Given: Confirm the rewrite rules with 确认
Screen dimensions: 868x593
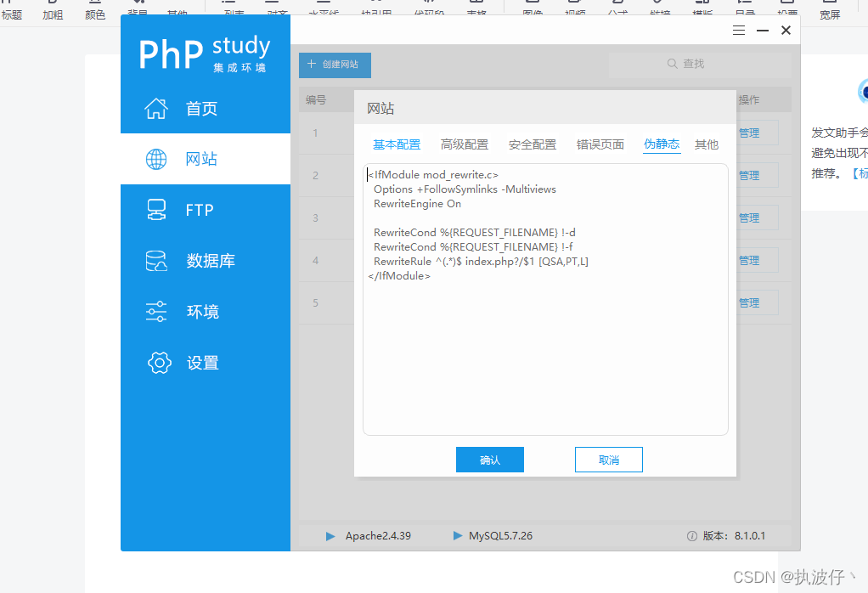Looking at the screenshot, I should click(x=490, y=460).
